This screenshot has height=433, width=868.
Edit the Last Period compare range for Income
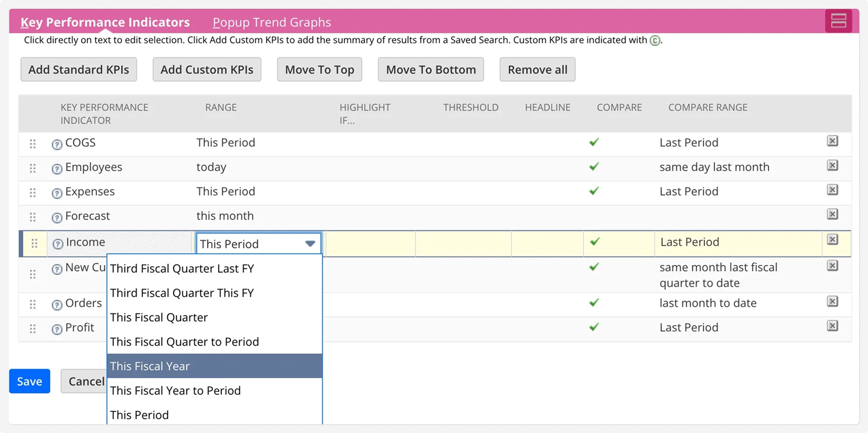[x=689, y=242]
